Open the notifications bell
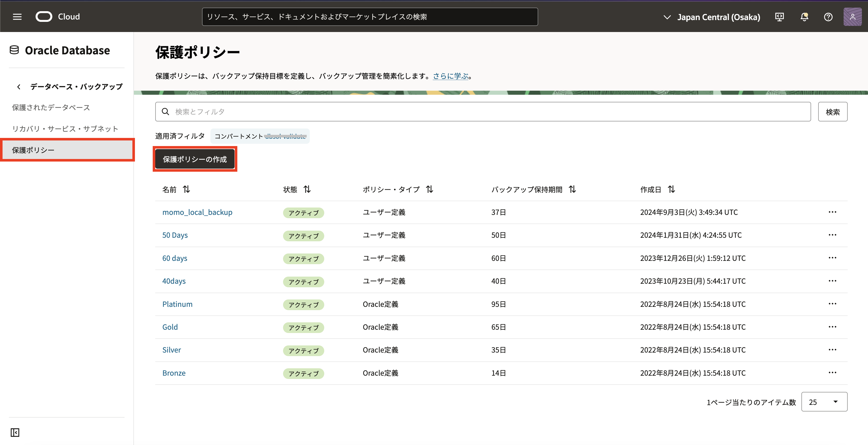This screenshot has height=445, width=868. pyautogui.click(x=804, y=17)
